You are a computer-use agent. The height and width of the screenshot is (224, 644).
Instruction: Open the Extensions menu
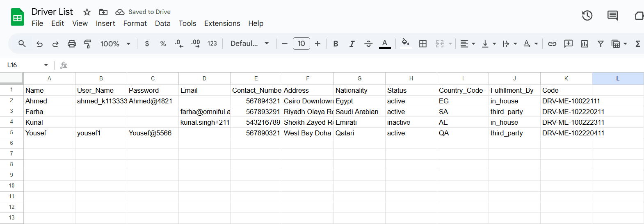pos(222,23)
